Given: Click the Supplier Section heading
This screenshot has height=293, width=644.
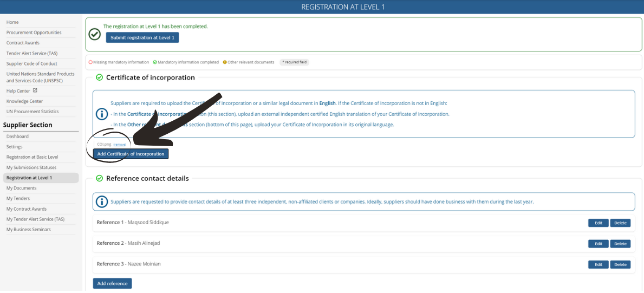Looking at the screenshot, I should (28, 125).
